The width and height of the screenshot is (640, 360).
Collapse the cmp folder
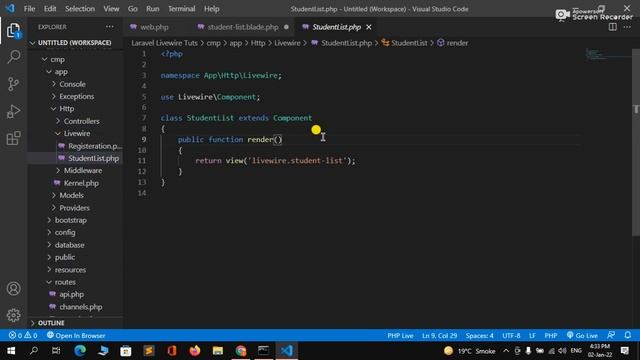(58, 60)
